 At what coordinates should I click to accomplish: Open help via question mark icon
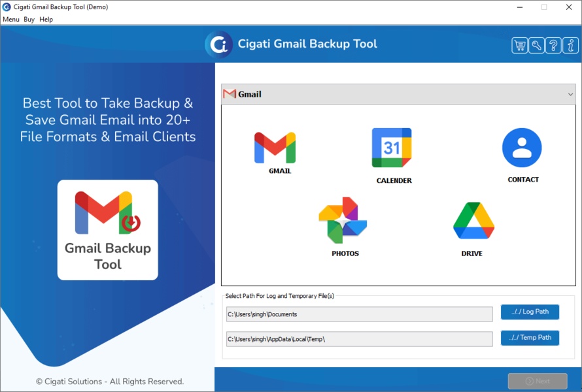click(554, 45)
